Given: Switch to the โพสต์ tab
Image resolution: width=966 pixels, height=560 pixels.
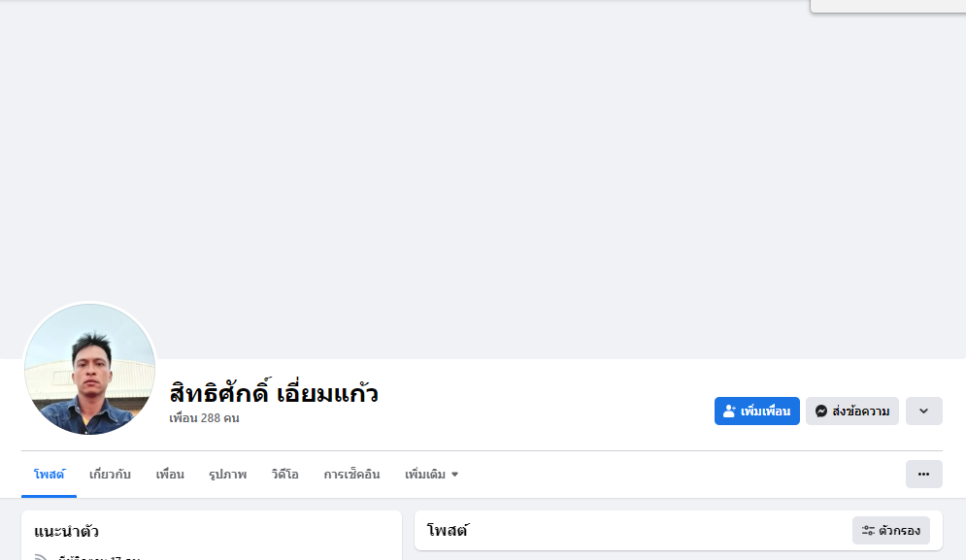Looking at the screenshot, I should point(49,475).
